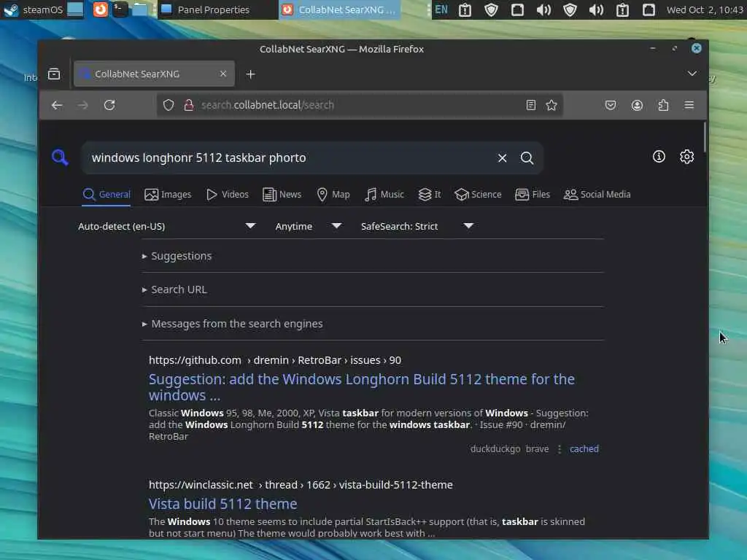Switch to the Science category
Screen dimensions: 747x560
coord(478,194)
